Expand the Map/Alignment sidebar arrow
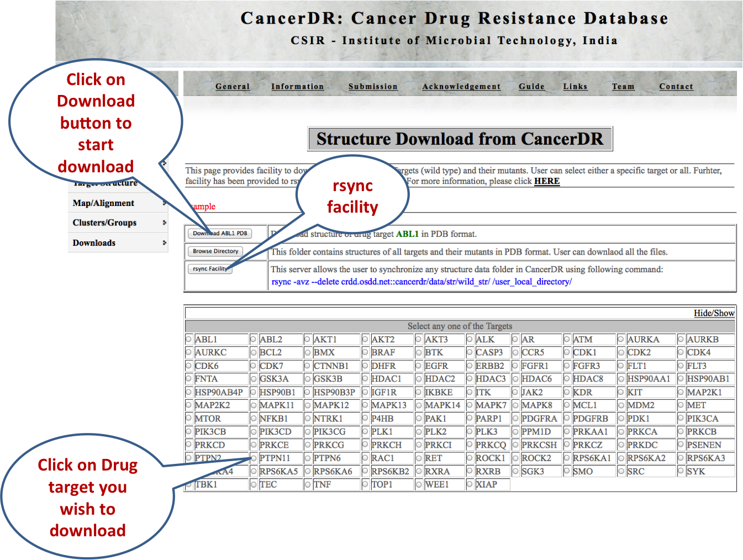The image size is (743, 560). [164, 203]
